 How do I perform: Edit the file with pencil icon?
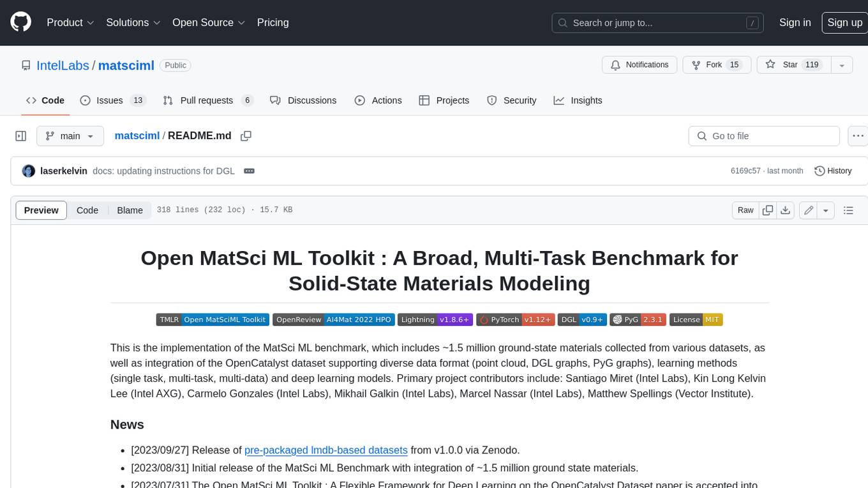809,210
